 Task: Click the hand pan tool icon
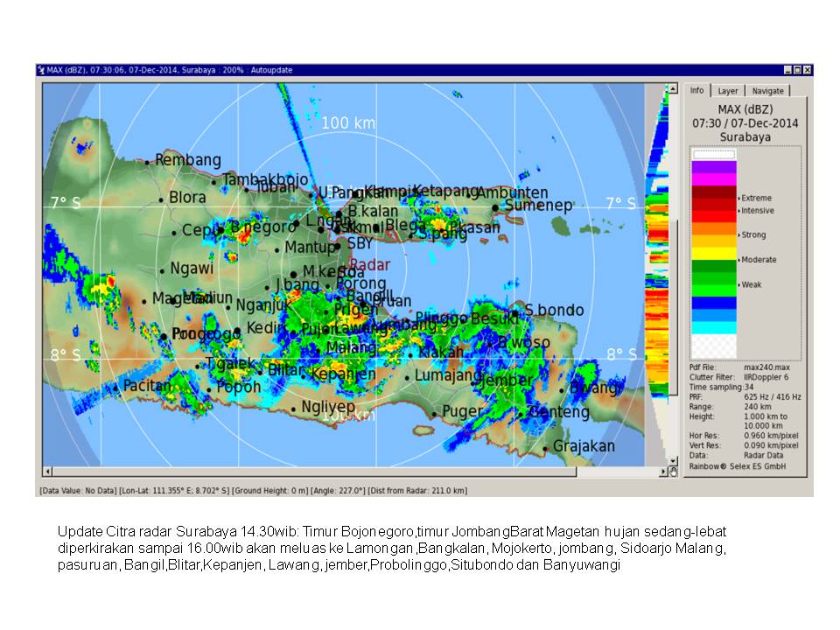[x=674, y=472]
